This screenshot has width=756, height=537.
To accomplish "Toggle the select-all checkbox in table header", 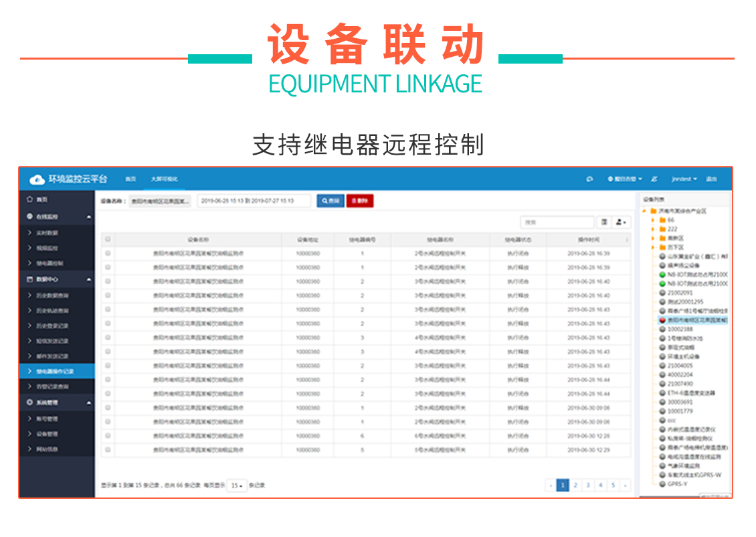I will (x=108, y=239).
